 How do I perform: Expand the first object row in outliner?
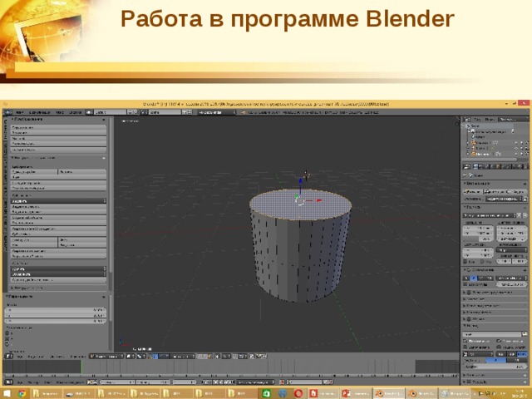pyautogui.click(x=468, y=143)
